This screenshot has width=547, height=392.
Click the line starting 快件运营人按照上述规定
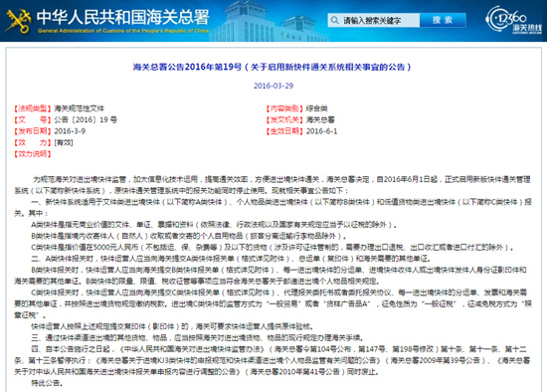click(173, 326)
